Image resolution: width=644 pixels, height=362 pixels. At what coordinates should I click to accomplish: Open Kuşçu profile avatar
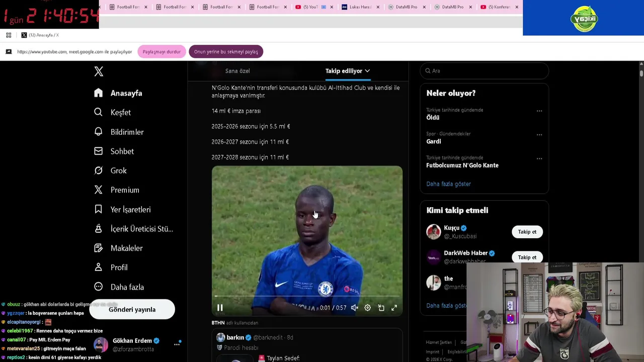click(434, 232)
